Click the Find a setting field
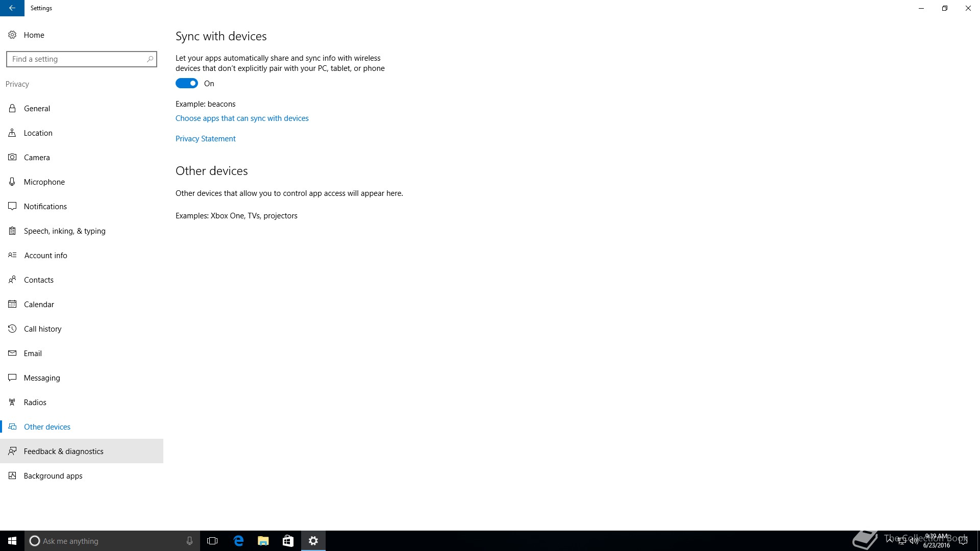The width and height of the screenshot is (980, 551). tap(82, 59)
